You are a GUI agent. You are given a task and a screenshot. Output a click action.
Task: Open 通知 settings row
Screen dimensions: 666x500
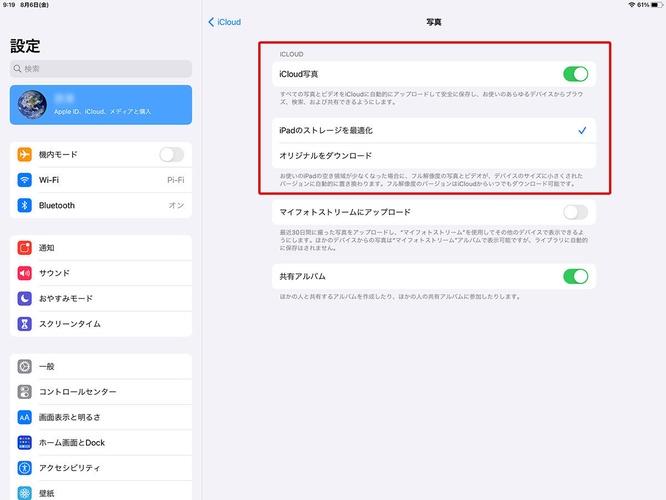101,248
